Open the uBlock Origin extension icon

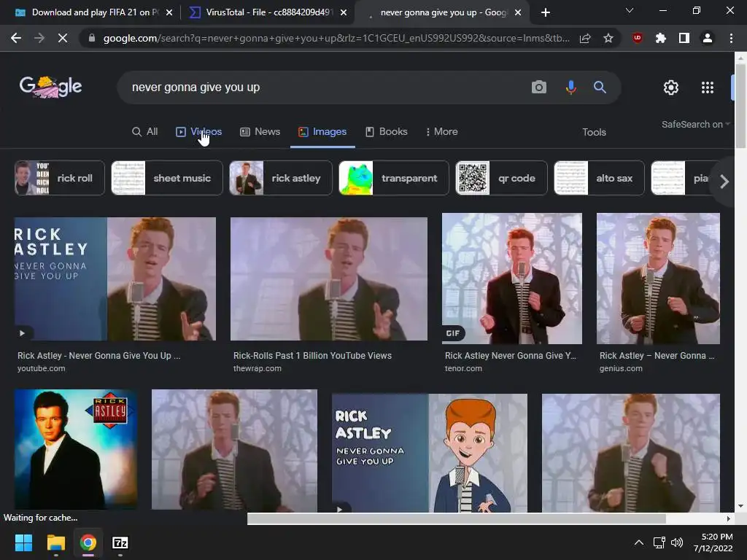[x=637, y=38]
